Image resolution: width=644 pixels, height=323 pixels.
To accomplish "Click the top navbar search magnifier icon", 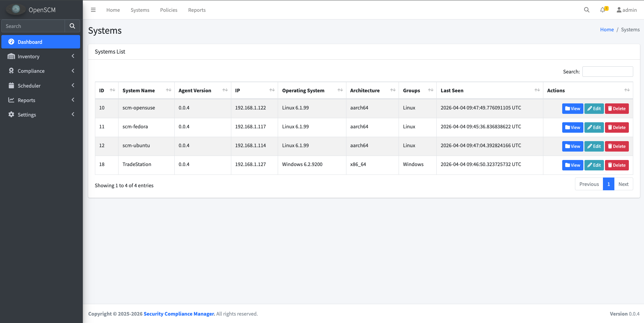I will pos(586,10).
